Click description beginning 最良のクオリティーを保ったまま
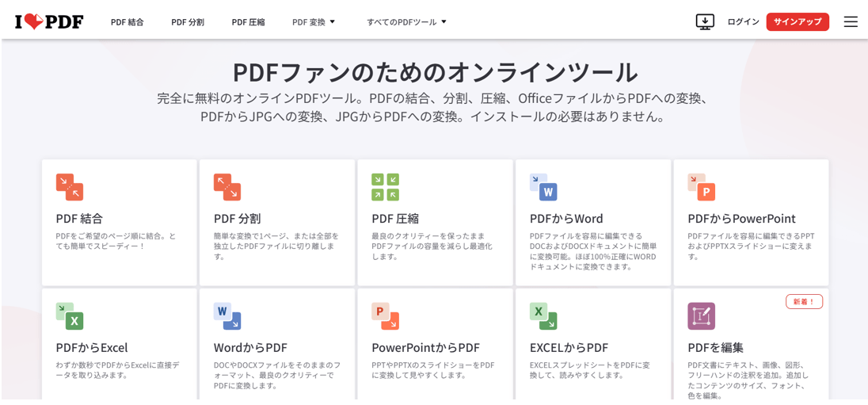The image size is (868, 405). click(x=432, y=246)
